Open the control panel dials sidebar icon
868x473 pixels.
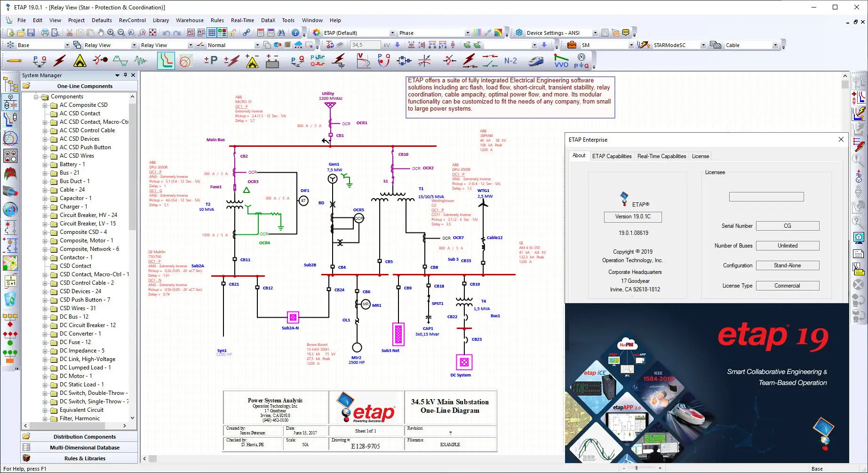(10, 156)
